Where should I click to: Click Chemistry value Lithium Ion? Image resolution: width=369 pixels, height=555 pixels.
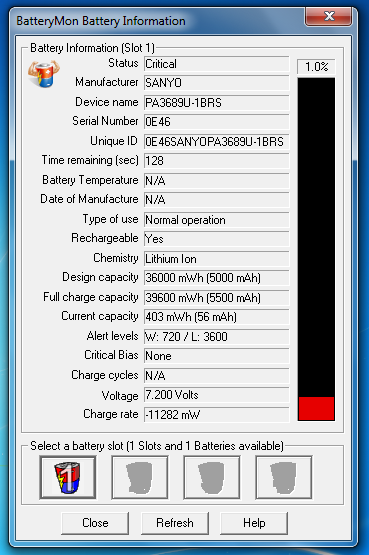217,259
